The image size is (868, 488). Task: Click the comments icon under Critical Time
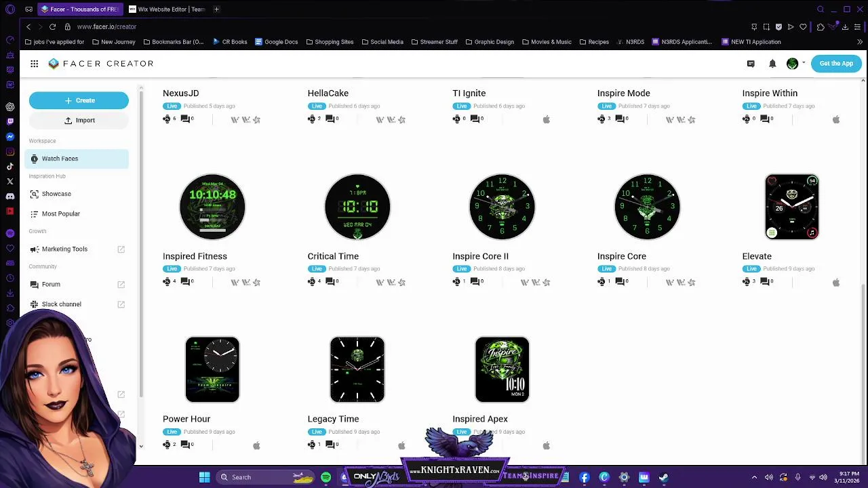[x=330, y=282]
